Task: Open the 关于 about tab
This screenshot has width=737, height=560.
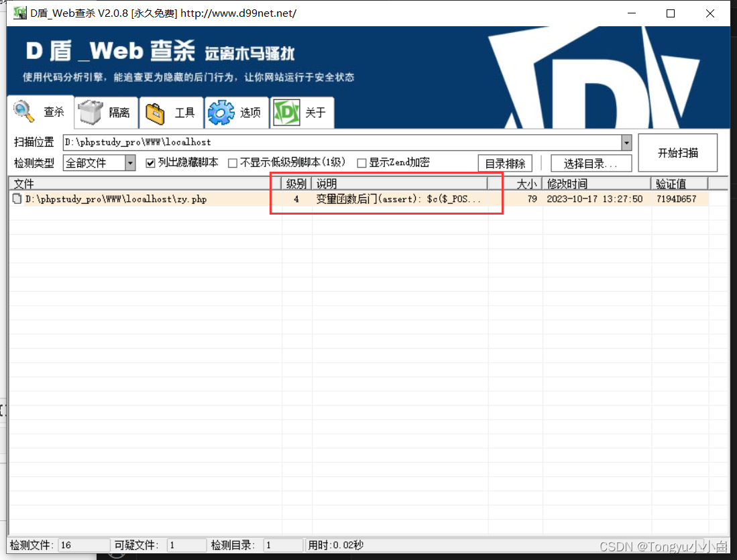Action: (302, 113)
